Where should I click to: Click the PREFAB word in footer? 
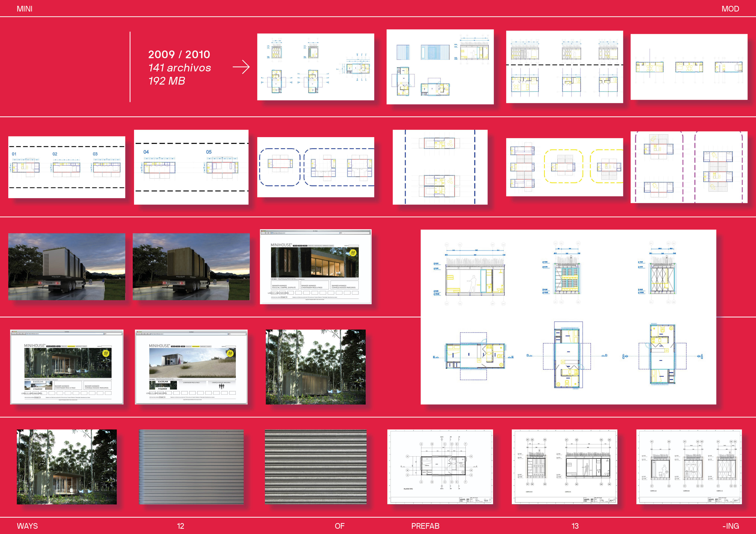(x=425, y=526)
